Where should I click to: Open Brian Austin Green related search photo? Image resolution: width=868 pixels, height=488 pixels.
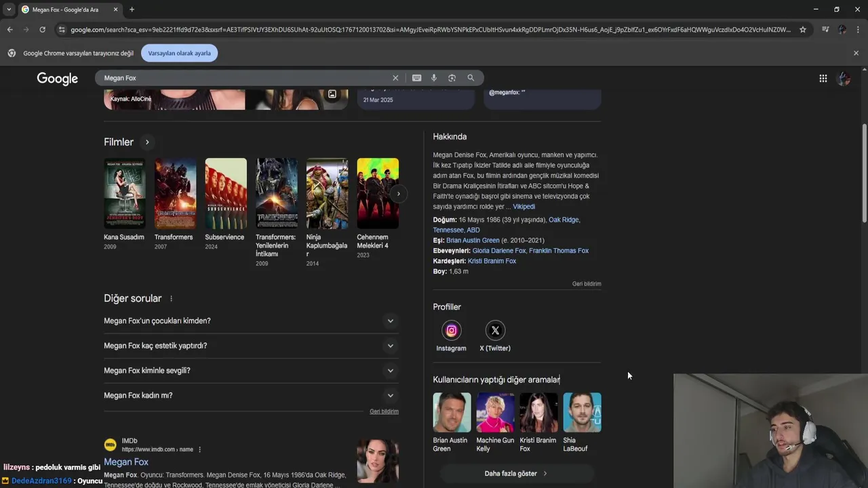(452, 412)
